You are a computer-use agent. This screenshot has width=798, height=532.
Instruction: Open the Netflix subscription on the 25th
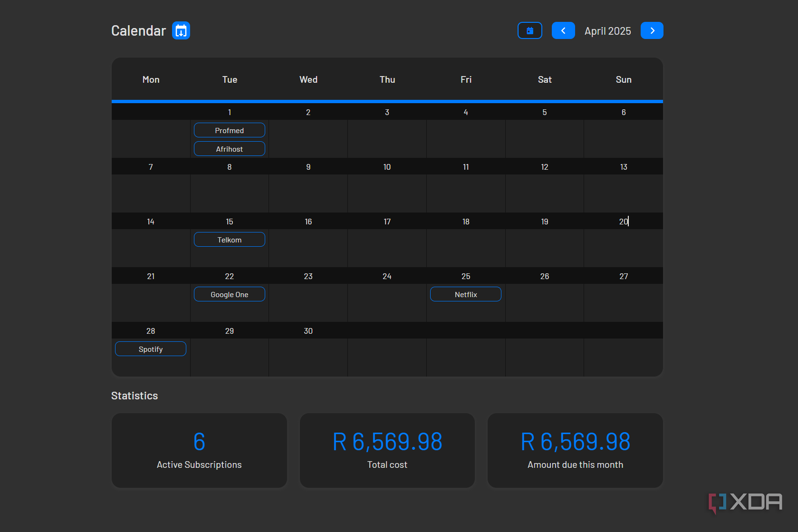pyautogui.click(x=466, y=294)
